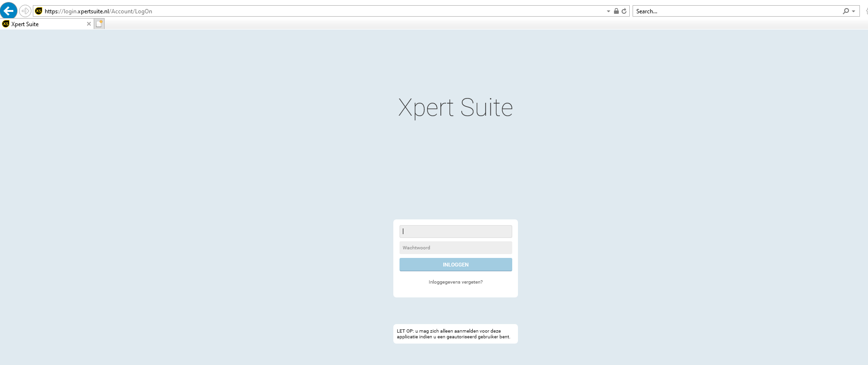
Task: Open the 'Inloggegevens vergeten?' link
Action: pyautogui.click(x=455, y=282)
